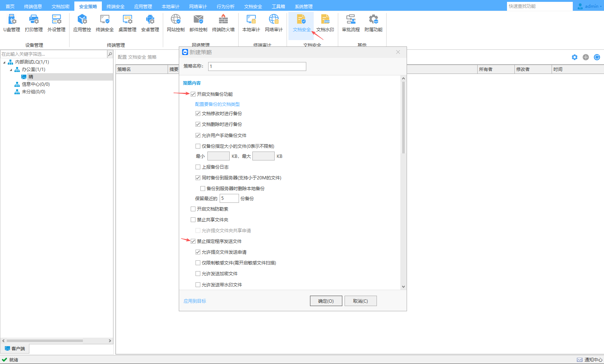Click the 确定(O) button
The height and width of the screenshot is (364, 604).
tap(326, 301)
